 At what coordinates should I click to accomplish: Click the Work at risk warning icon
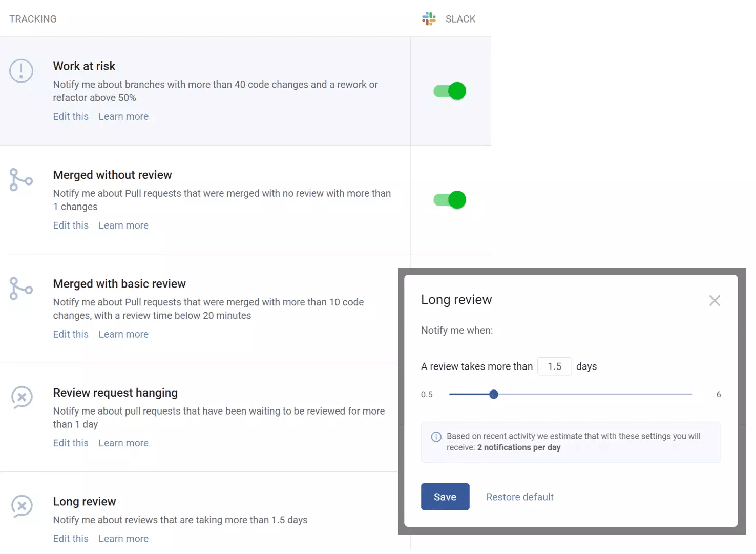21,71
